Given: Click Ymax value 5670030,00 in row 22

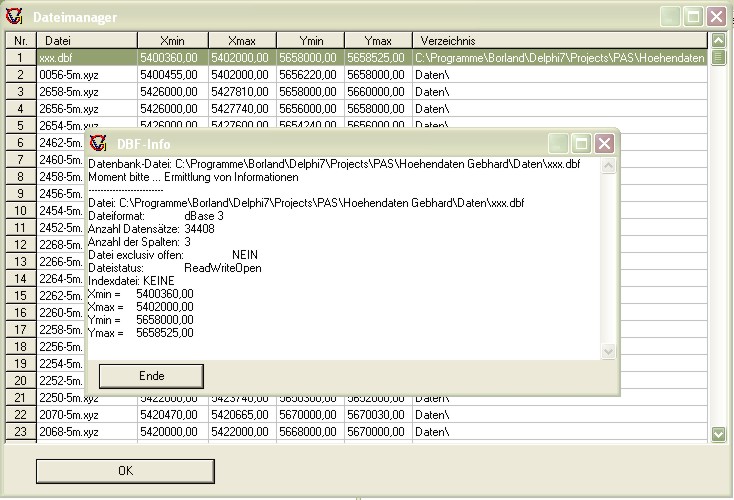Looking at the screenshot, I should [x=378, y=415].
